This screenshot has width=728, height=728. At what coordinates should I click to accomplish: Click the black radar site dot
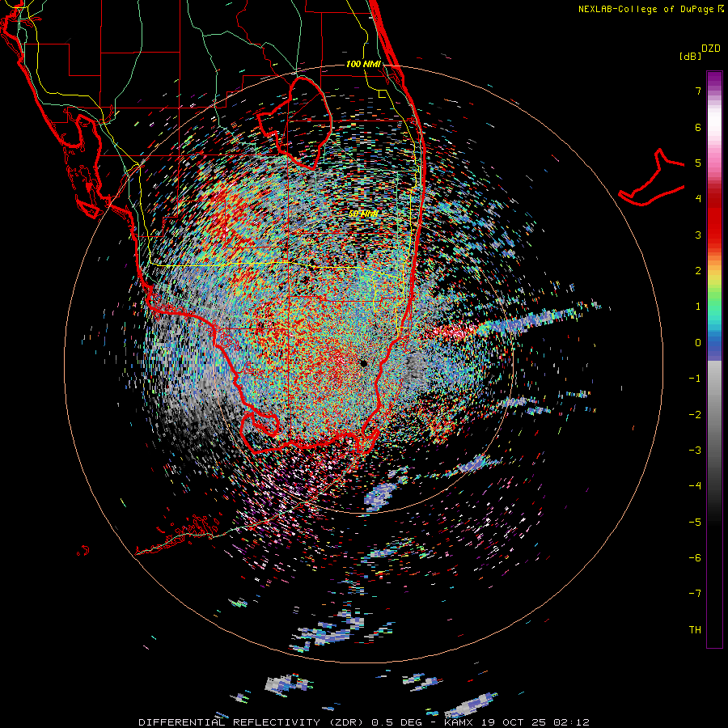tap(363, 363)
